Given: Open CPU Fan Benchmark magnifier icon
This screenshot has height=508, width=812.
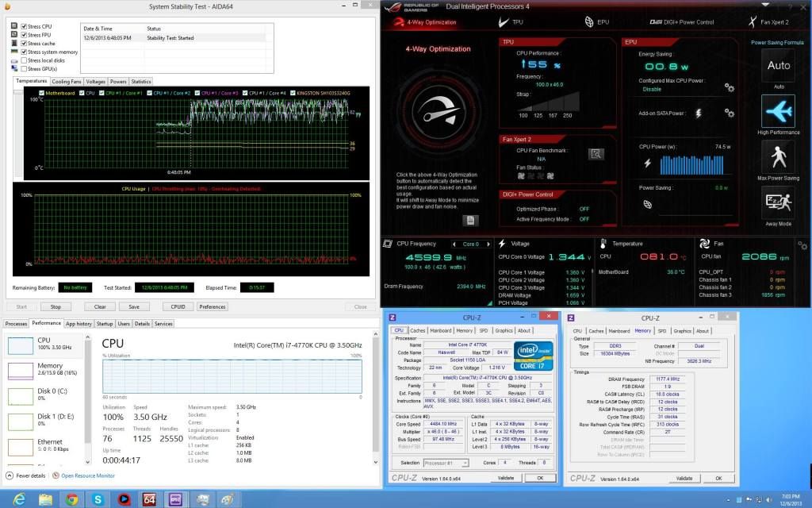Looking at the screenshot, I should pyautogui.click(x=596, y=154).
